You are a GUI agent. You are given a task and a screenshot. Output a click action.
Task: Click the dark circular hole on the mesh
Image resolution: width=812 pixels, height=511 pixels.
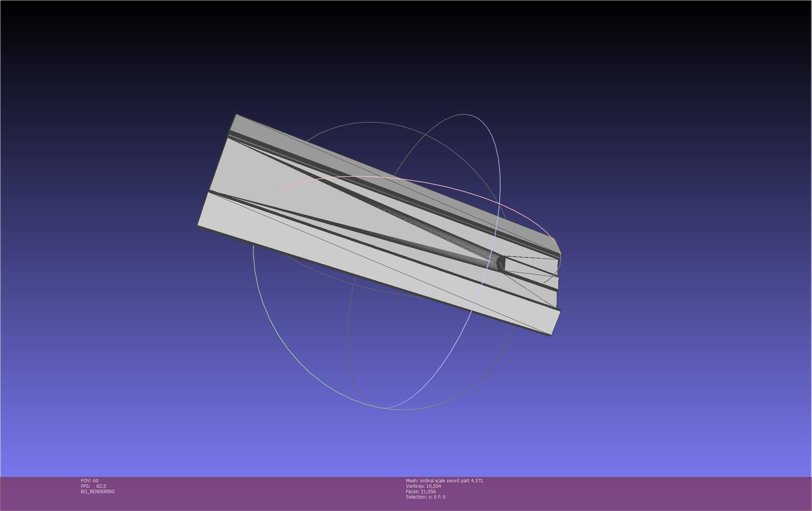[501, 263]
